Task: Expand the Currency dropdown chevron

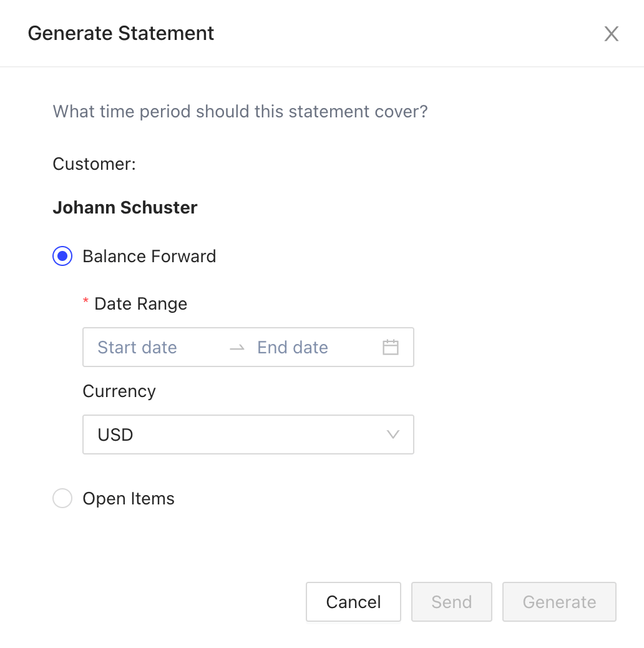Action: pos(393,434)
